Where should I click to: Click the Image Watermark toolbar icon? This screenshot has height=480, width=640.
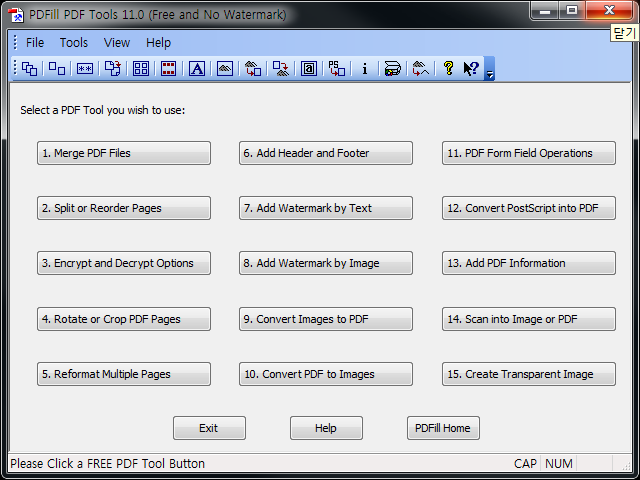click(x=225, y=69)
